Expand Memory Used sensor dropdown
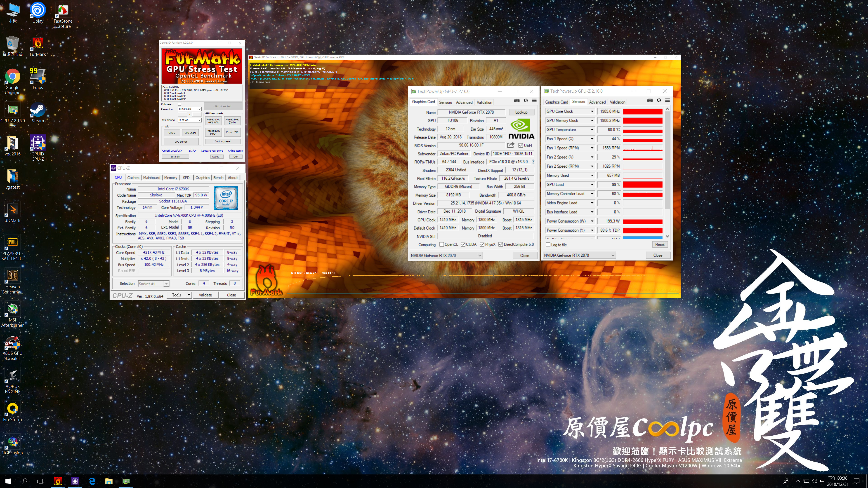Screen dimensions: 868x488 point(592,176)
